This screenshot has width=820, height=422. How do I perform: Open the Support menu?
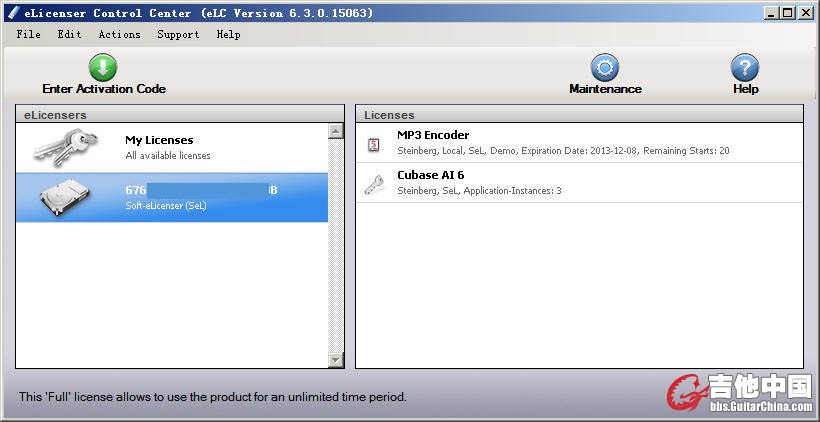pyautogui.click(x=178, y=35)
